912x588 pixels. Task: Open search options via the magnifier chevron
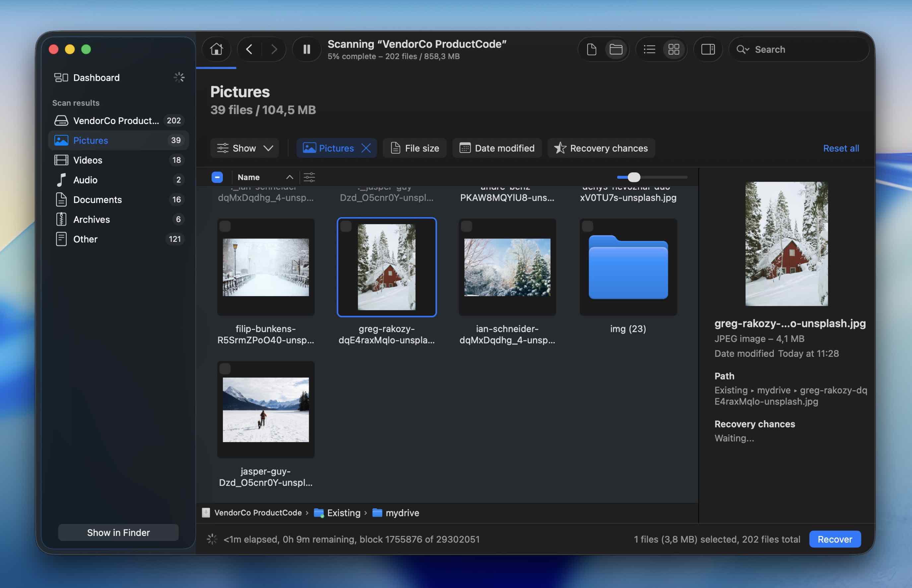(x=744, y=49)
